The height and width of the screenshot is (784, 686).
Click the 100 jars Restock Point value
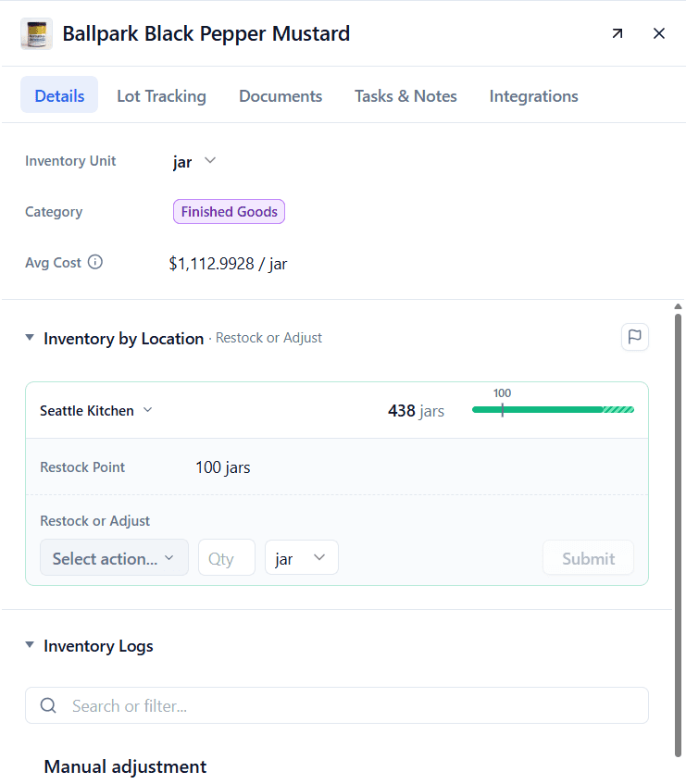click(223, 467)
